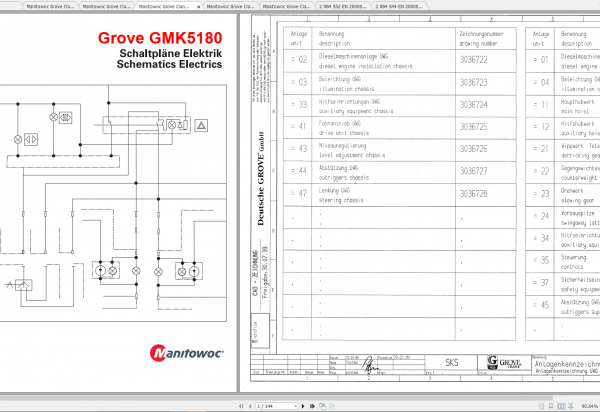Open the 2 084 552 EN tab

pyautogui.click(x=342, y=7)
